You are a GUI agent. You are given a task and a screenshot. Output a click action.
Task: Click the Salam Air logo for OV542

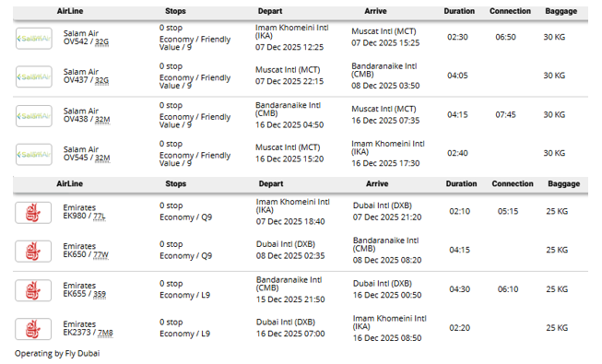tap(34, 39)
